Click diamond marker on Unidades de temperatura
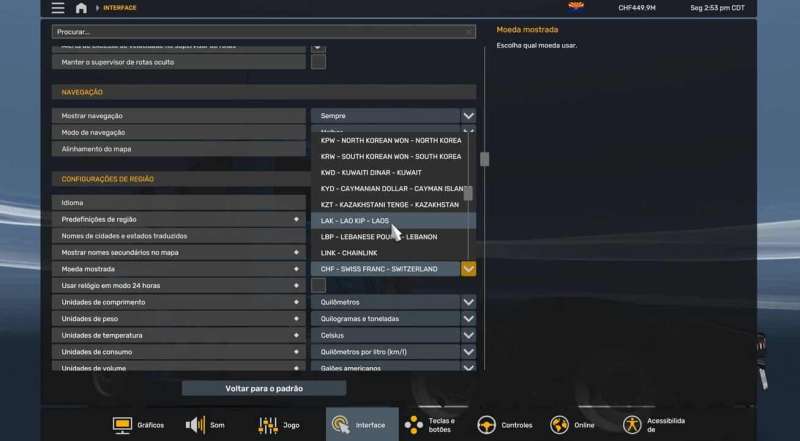This screenshot has height=441, width=800. click(x=296, y=335)
